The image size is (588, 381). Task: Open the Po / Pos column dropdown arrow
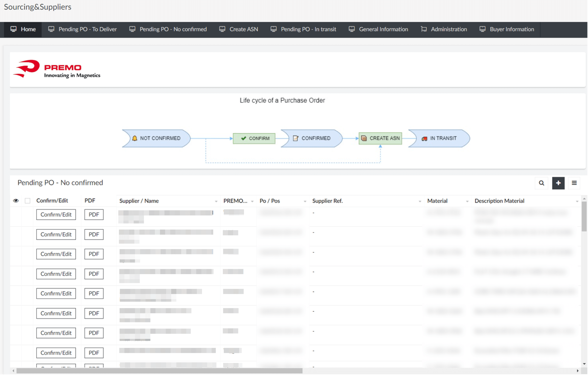(305, 201)
